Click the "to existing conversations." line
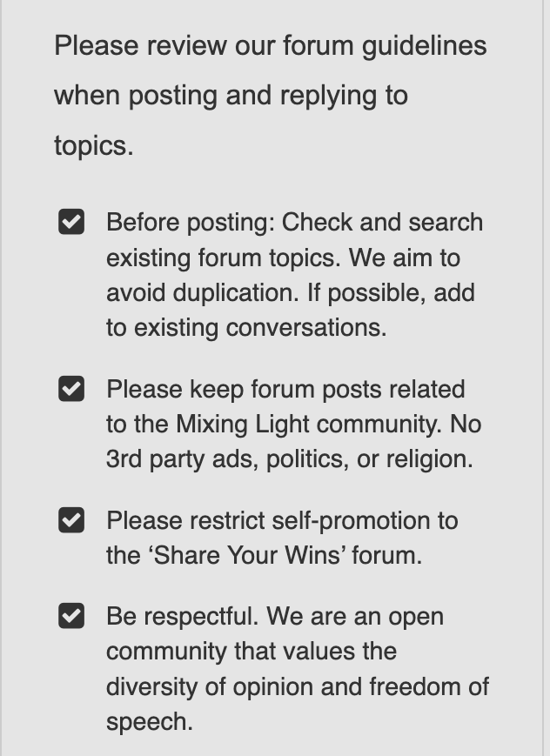This screenshot has width=550, height=756. 246,328
